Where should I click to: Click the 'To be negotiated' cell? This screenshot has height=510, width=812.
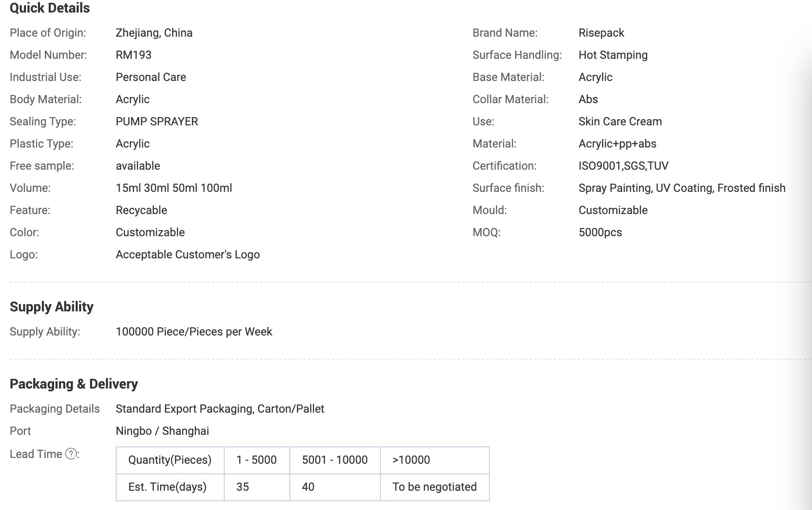[435, 487]
